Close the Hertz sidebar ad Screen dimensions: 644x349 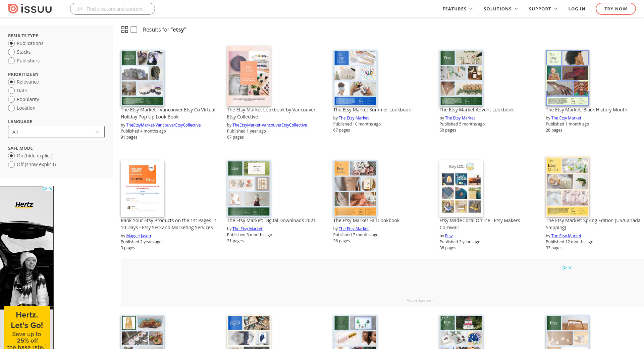click(51, 189)
